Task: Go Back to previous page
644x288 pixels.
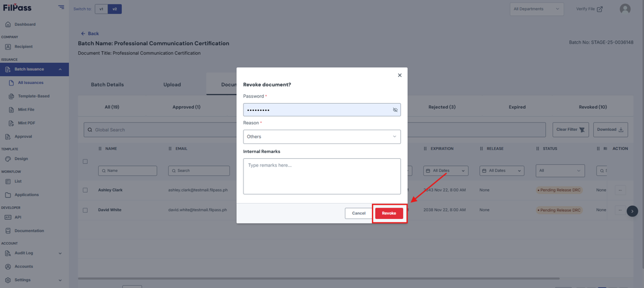Action: pyautogui.click(x=90, y=33)
